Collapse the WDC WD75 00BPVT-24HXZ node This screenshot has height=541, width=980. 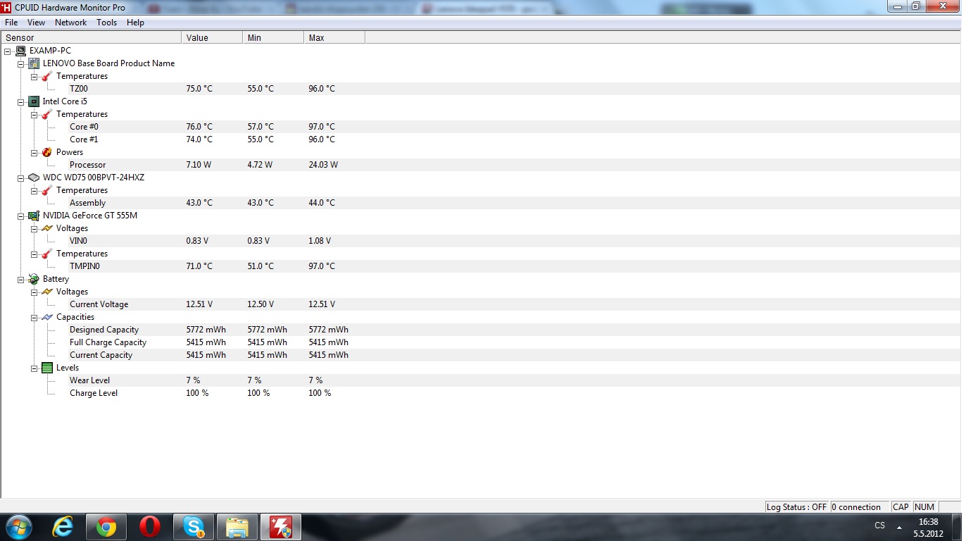point(20,178)
